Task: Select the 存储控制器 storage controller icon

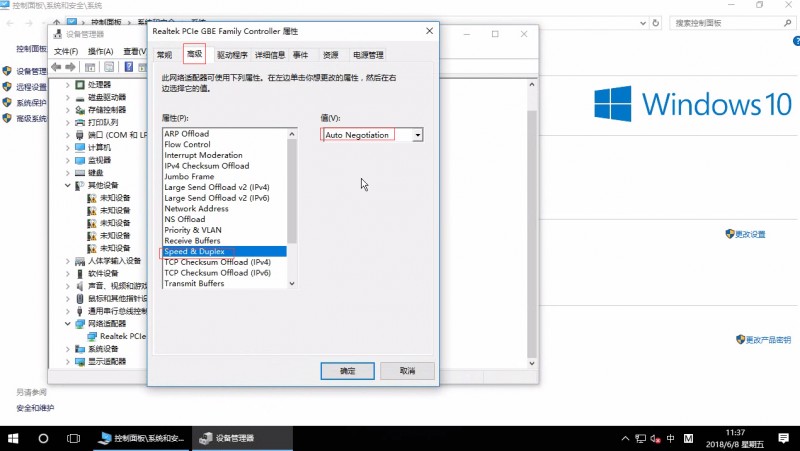Action: pyautogui.click(x=80, y=110)
